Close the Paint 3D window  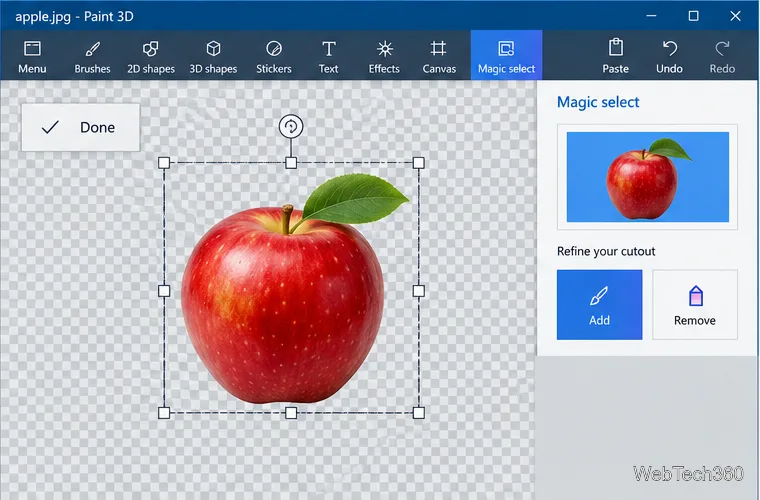click(x=735, y=16)
